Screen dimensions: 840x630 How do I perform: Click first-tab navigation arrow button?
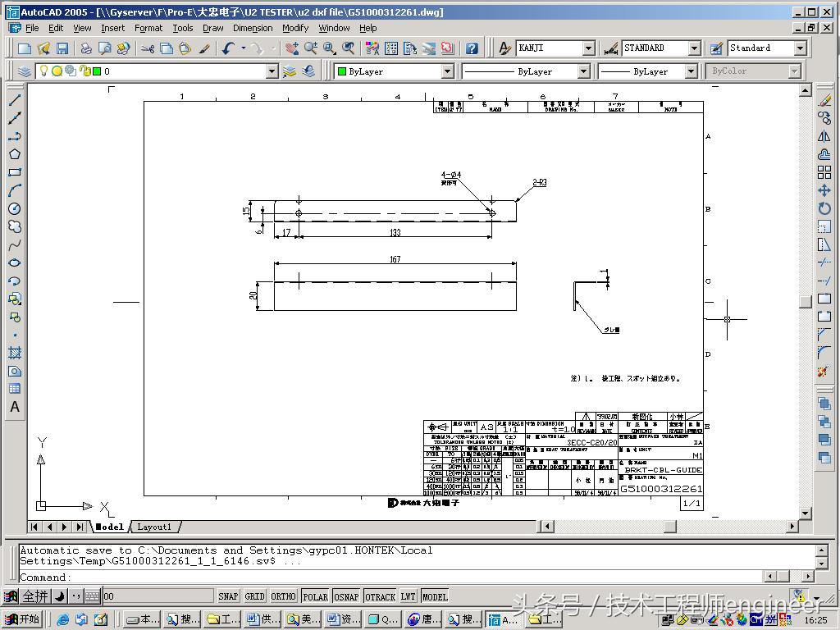tap(34, 527)
